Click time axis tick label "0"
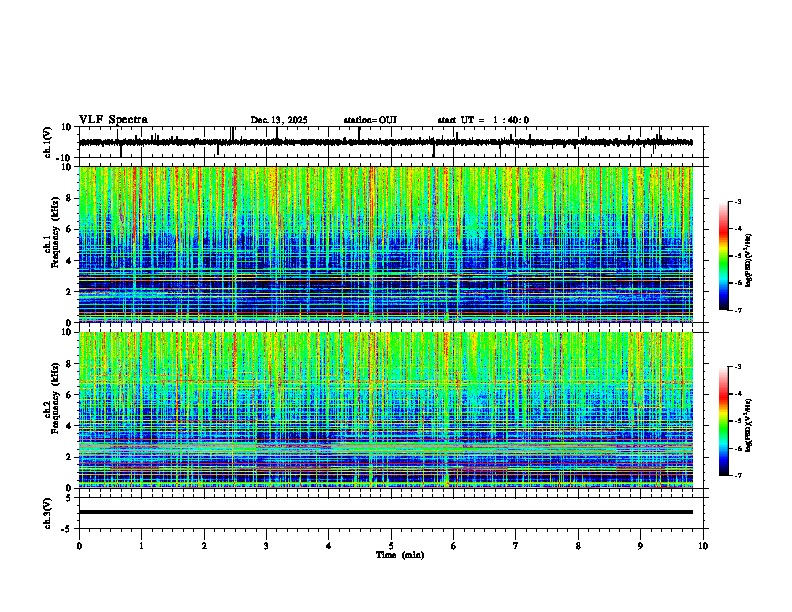The width and height of the screenshot is (792, 612). point(79,546)
